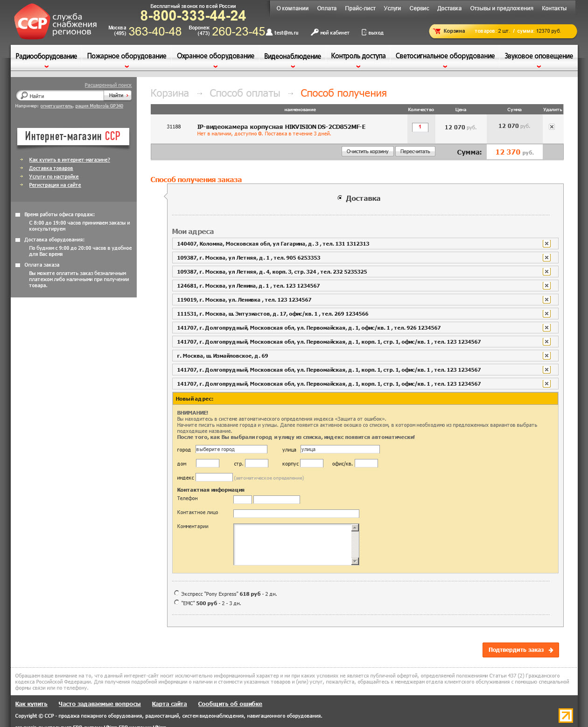Delete the Коломна address entry
This screenshot has height=727, width=588.
546,244
